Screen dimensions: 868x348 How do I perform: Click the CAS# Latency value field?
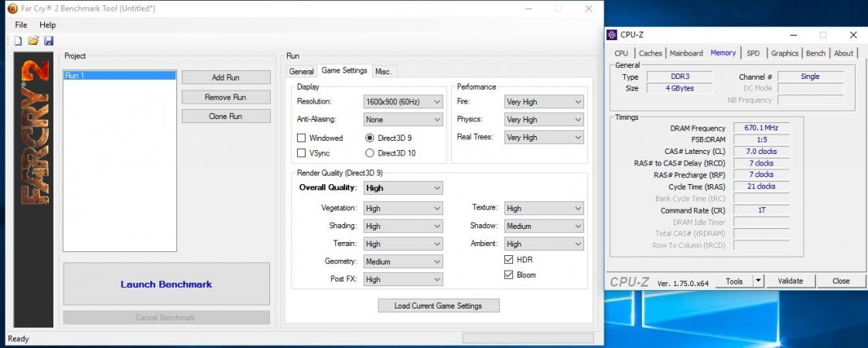pos(761,151)
